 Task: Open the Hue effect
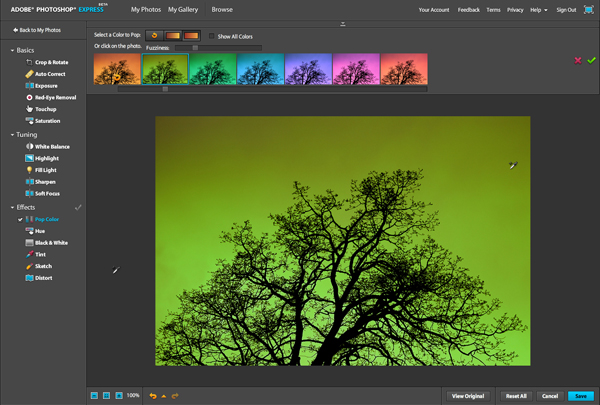(x=35, y=231)
